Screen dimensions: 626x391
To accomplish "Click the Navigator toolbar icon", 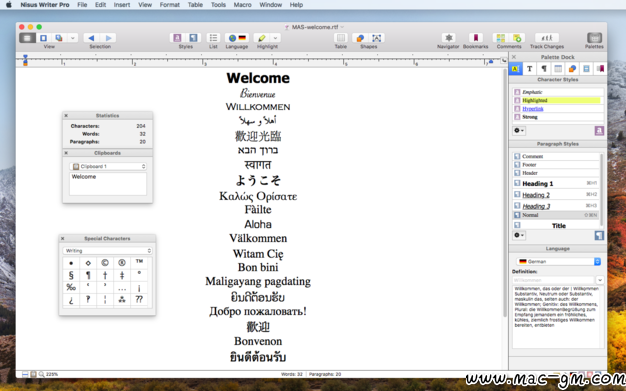I will pyautogui.click(x=448, y=38).
